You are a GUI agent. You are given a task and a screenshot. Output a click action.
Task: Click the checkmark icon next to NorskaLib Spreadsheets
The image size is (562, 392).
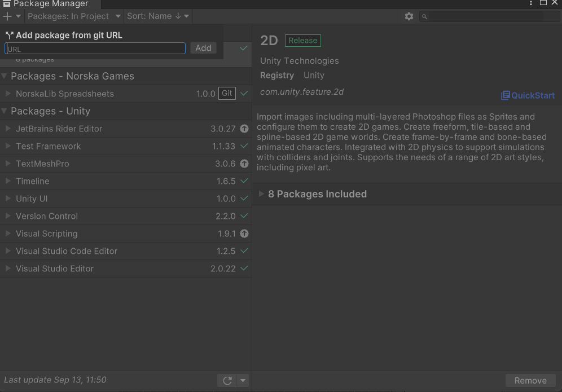[244, 93]
